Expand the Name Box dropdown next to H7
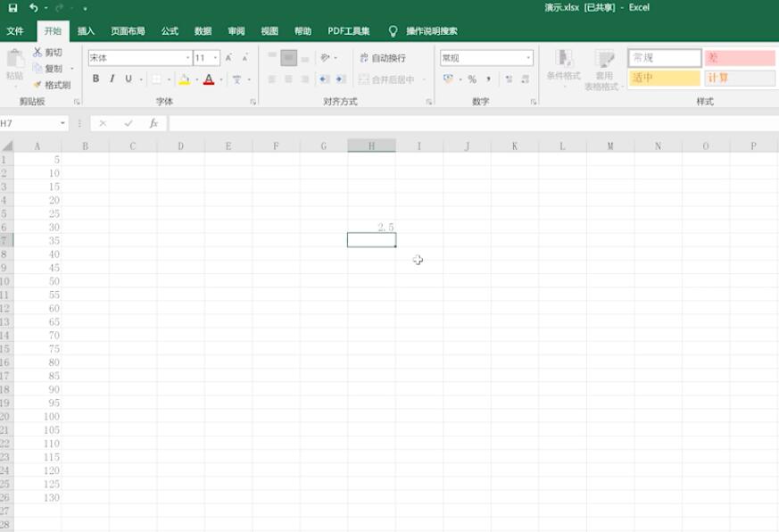 tap(62, 123)
